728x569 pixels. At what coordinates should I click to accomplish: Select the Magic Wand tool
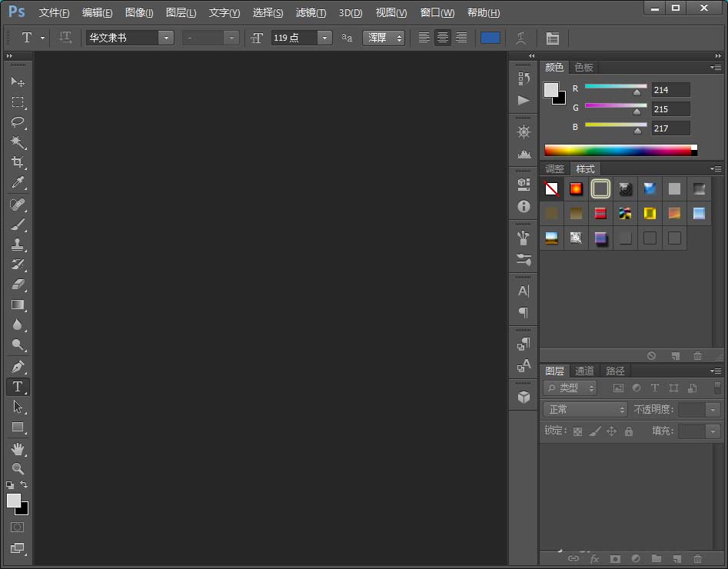click(x=17, y=142)
